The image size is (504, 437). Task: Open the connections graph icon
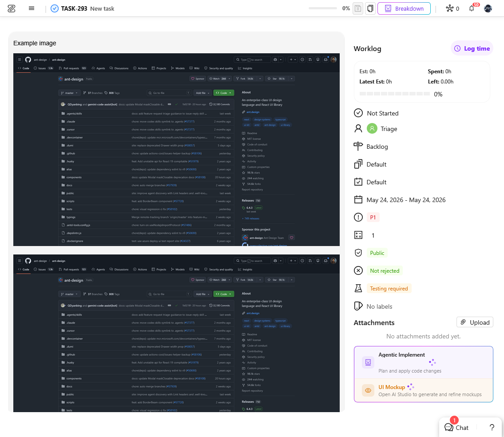tap(449, 8)
